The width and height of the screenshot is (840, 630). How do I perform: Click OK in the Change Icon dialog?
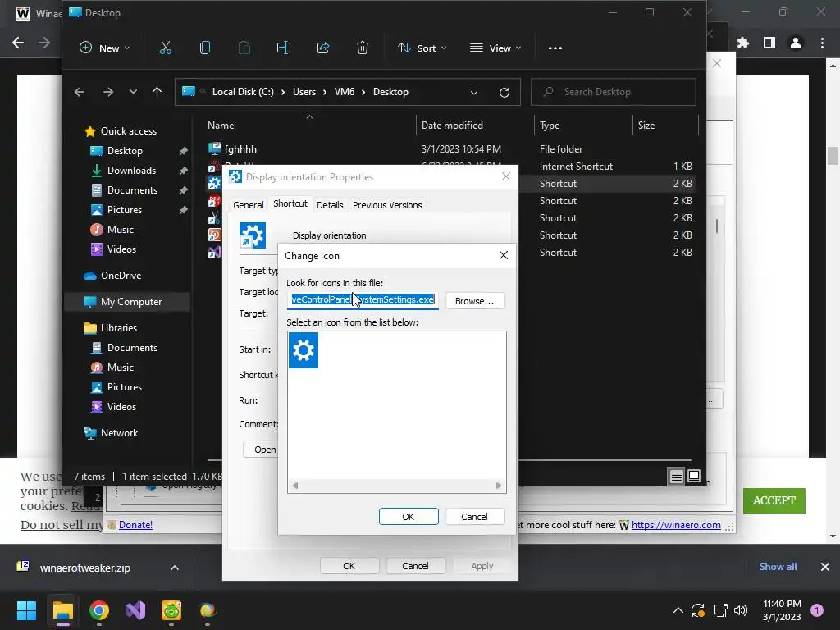coord(409,517)
